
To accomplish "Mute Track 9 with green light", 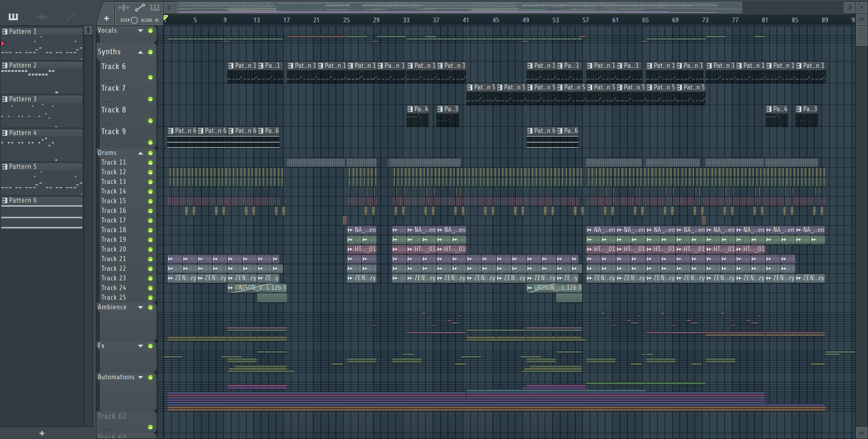I will pos(151,142).
